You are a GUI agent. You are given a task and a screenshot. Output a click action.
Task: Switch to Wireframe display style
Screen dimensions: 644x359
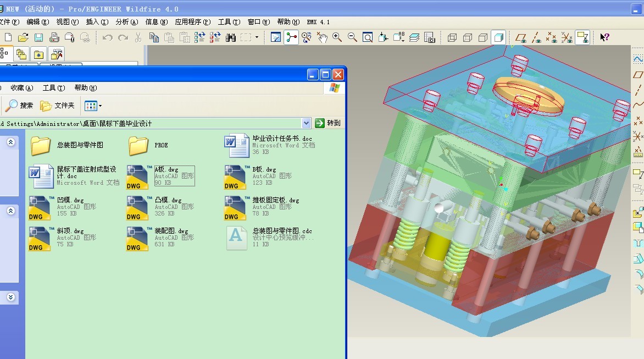pyautogui.click(x=452, y=37)
